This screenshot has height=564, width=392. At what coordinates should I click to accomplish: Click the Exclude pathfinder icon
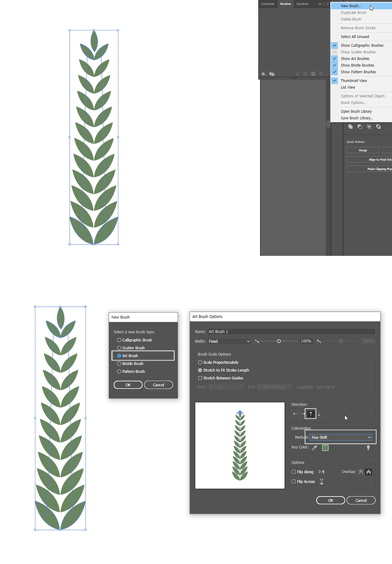coord(378,126)
